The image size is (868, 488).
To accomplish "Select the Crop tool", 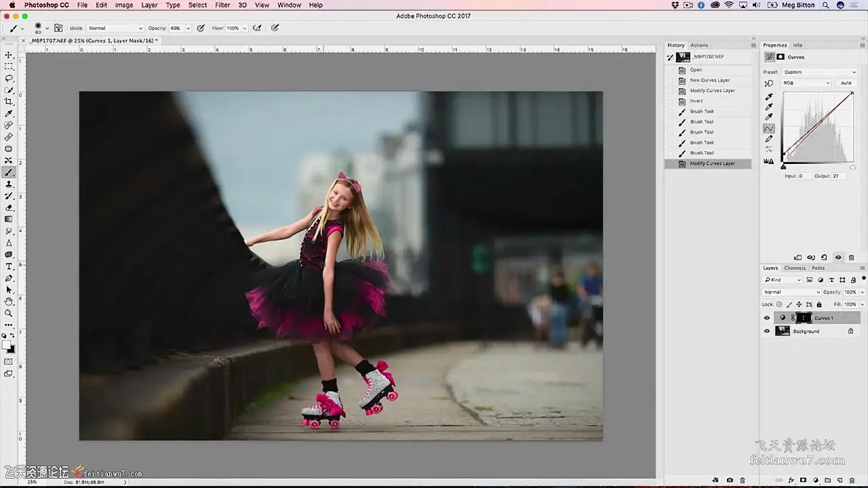I will (9, 102).
